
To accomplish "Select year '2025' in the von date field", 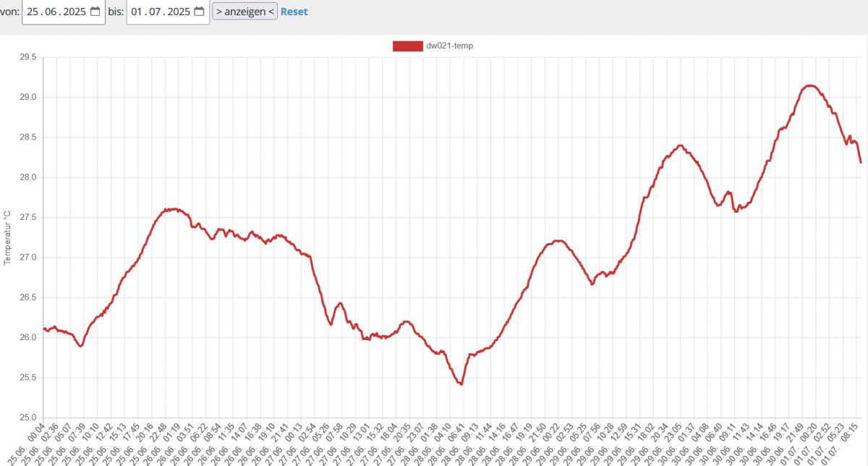I will (75, 12).
